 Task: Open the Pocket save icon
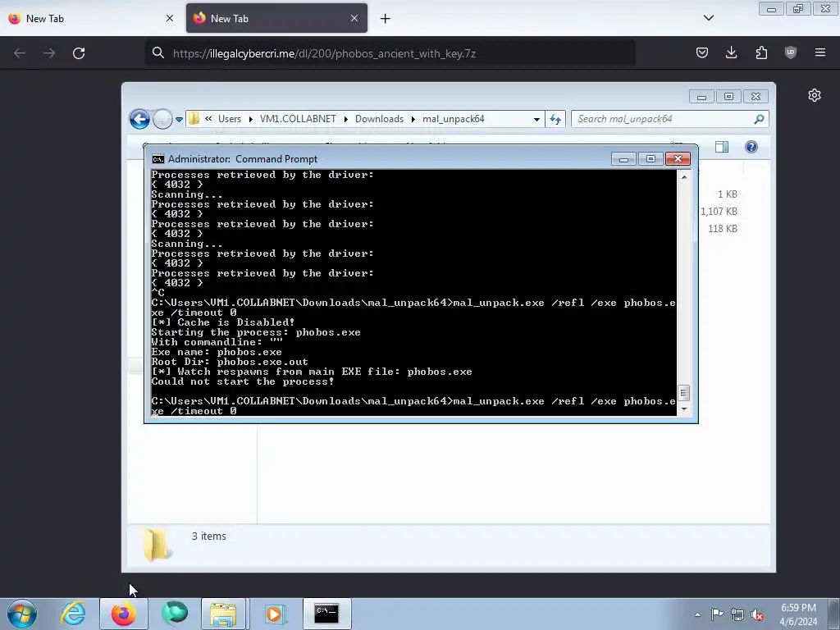tap(702, 52)
